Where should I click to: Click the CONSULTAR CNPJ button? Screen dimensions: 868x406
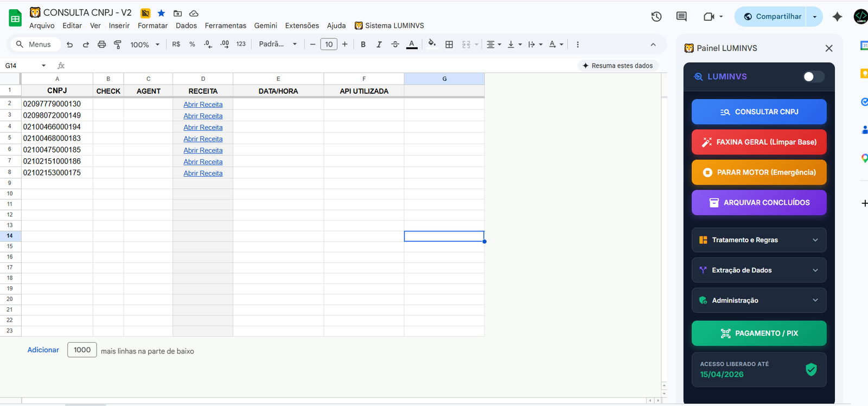pos(758,112)
